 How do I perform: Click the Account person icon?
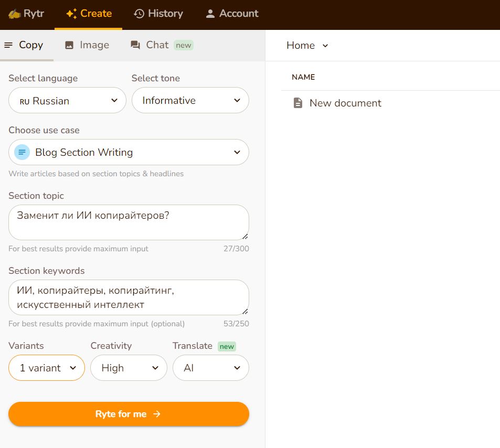coord(210,14)
